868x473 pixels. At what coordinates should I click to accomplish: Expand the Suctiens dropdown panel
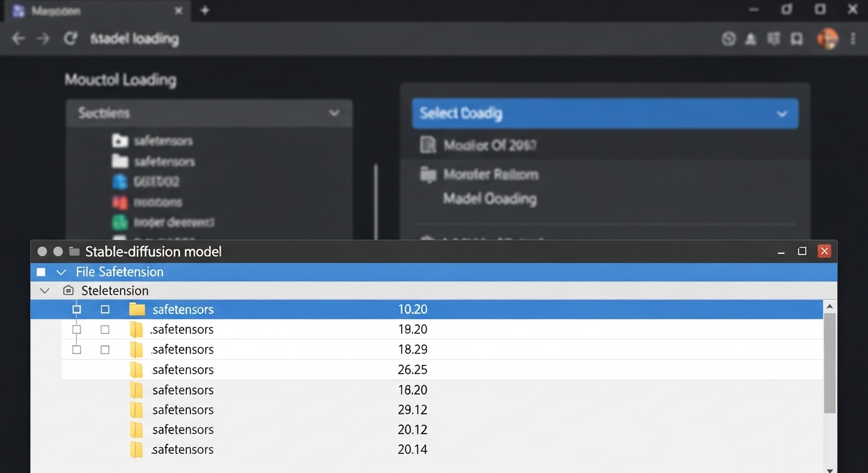334,113
